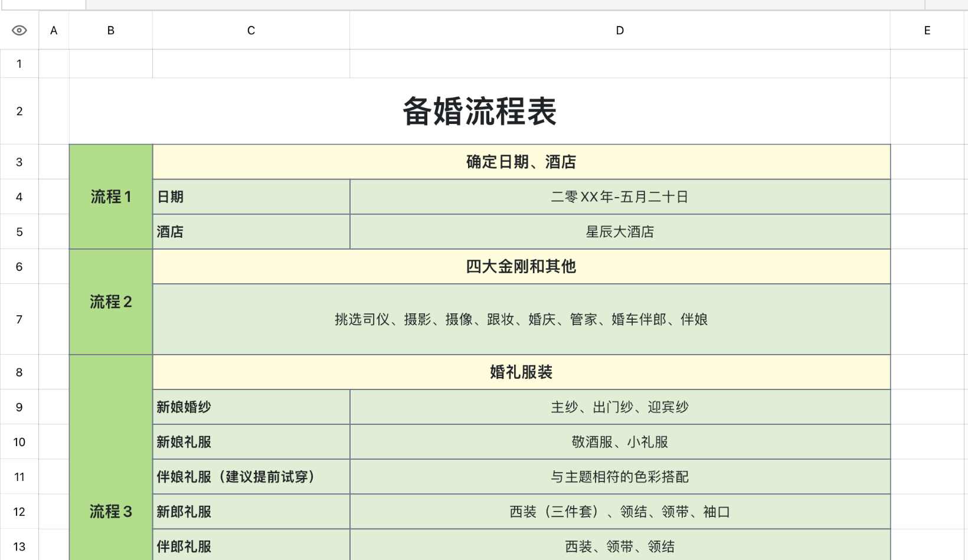
Task: Select the cell starting with 挑选司仪、摄影
Action: pos(521,319)
